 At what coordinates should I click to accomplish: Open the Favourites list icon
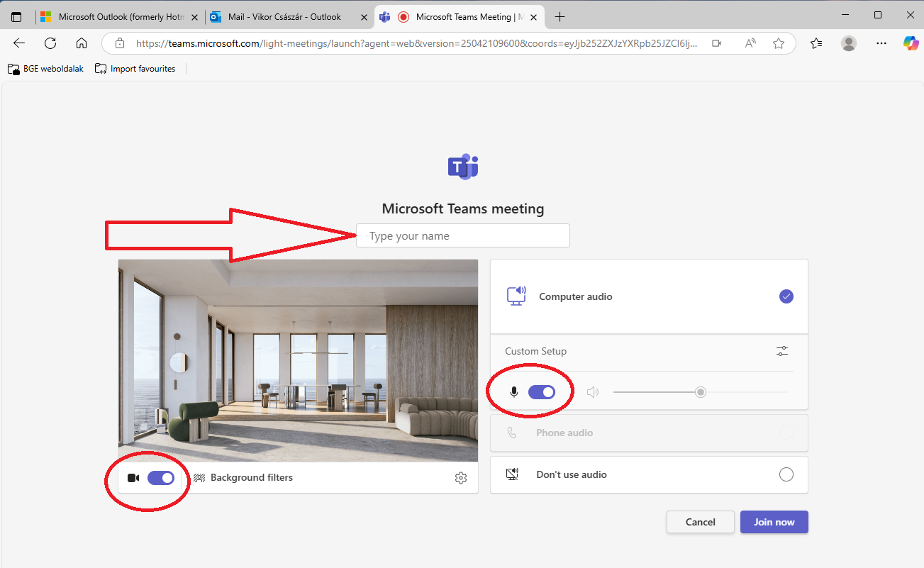pyautogui.click(x=816, y=43)
